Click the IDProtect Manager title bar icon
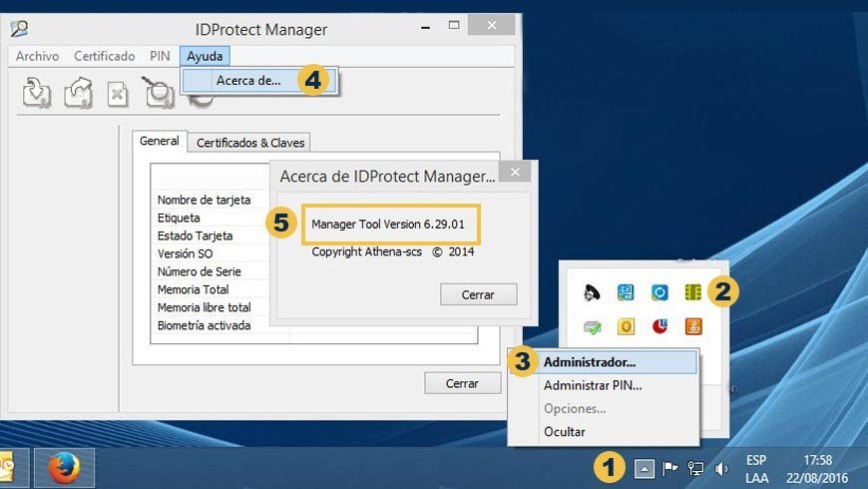The width and height of the screenshot is (868, 489). click(x=19, y=29)
